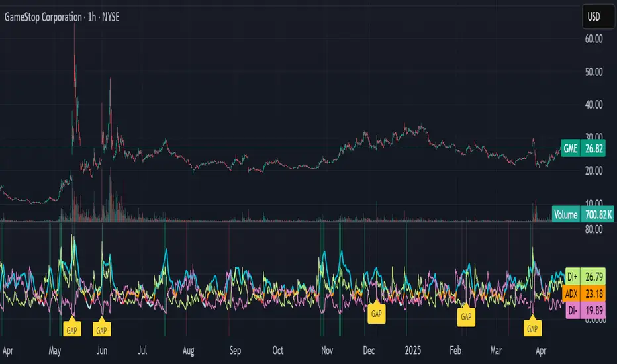Click the USD currency button
The image size is (617, 364).
(x=598, y=17)
